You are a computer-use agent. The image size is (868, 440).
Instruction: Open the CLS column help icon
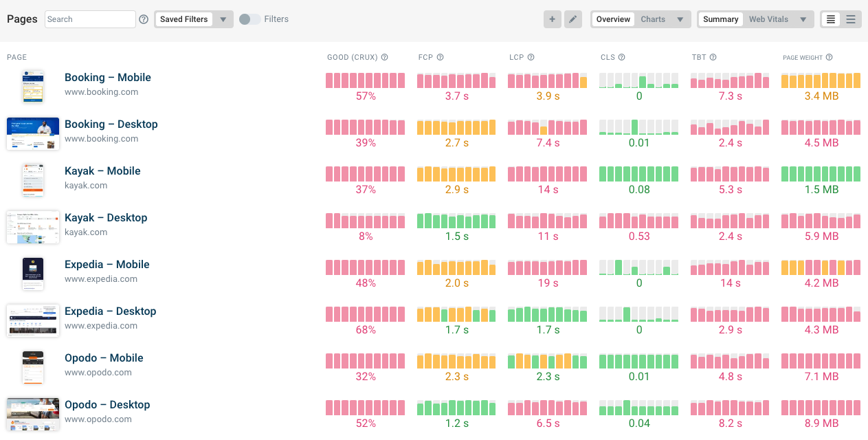tap(622, 58)
